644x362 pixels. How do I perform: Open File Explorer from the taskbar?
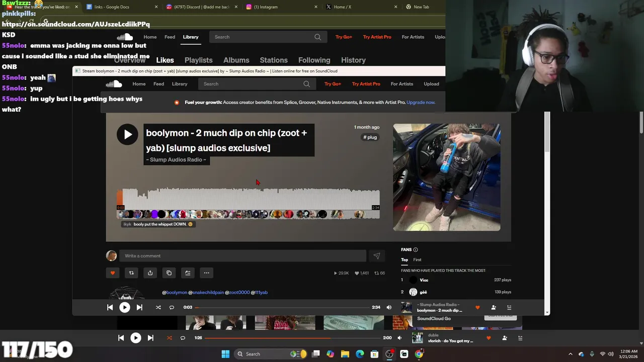tap(345, 354)
